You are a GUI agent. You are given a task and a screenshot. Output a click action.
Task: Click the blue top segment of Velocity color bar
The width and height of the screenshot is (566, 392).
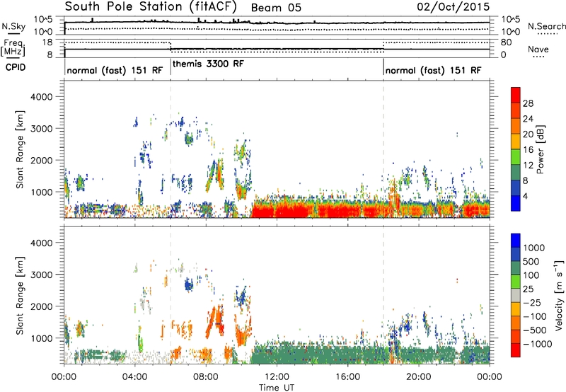[516, 241]
